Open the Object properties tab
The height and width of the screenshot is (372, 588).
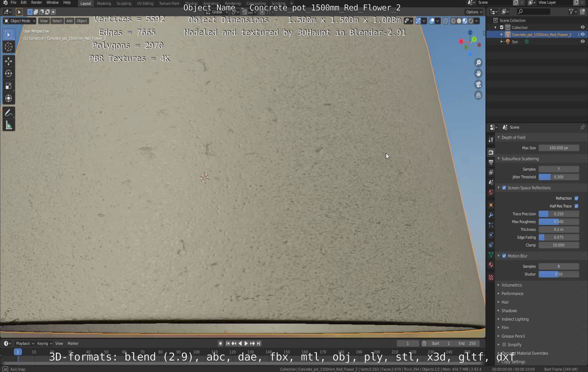(491, 205)
